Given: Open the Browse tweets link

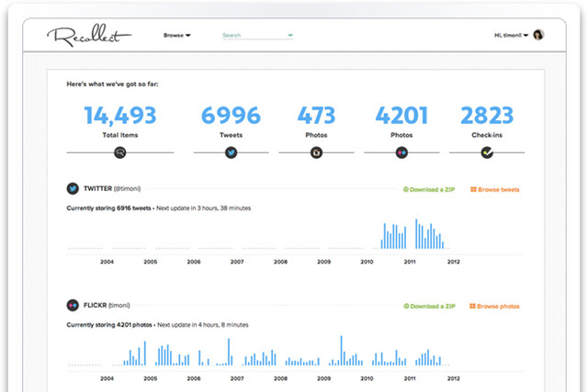Looking at the screenshot, I should coord(495,190).
